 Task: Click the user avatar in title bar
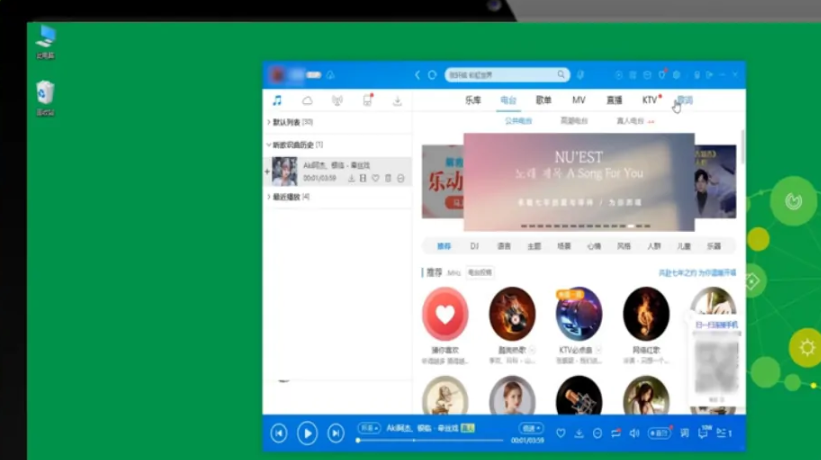[x=277, y=75]
